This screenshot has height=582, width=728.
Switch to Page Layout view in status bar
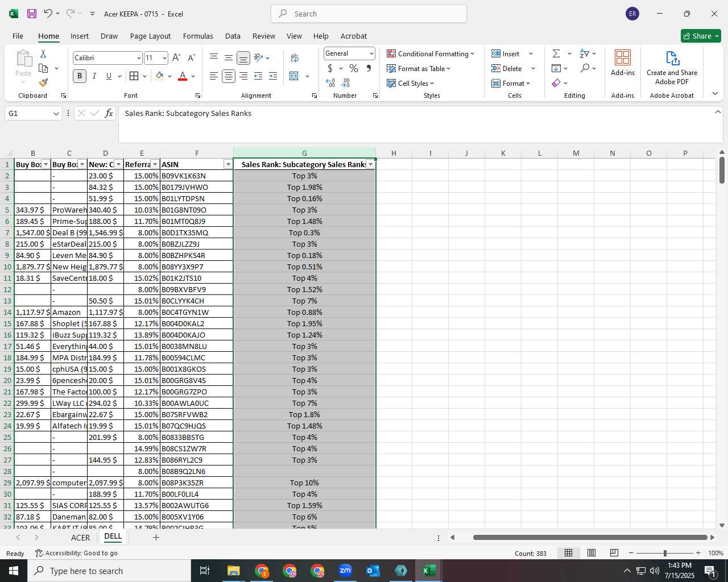(x=591, y=553)
